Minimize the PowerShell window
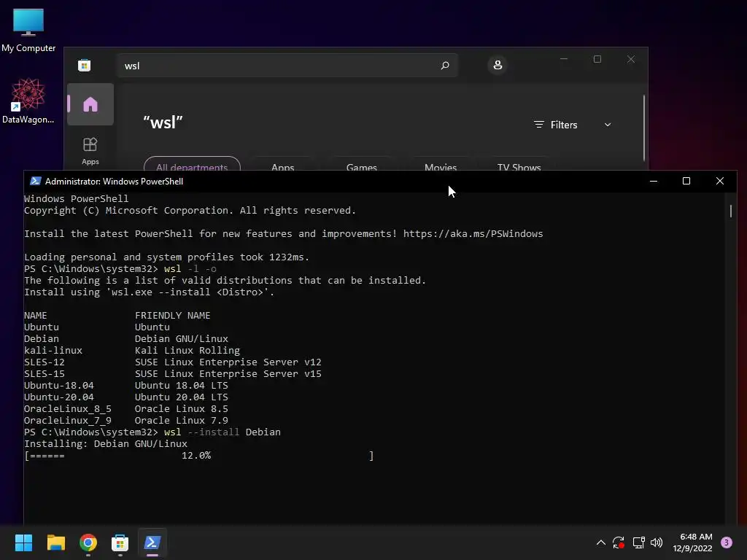This screenshot has width=747, height=560. coord(654,181)
